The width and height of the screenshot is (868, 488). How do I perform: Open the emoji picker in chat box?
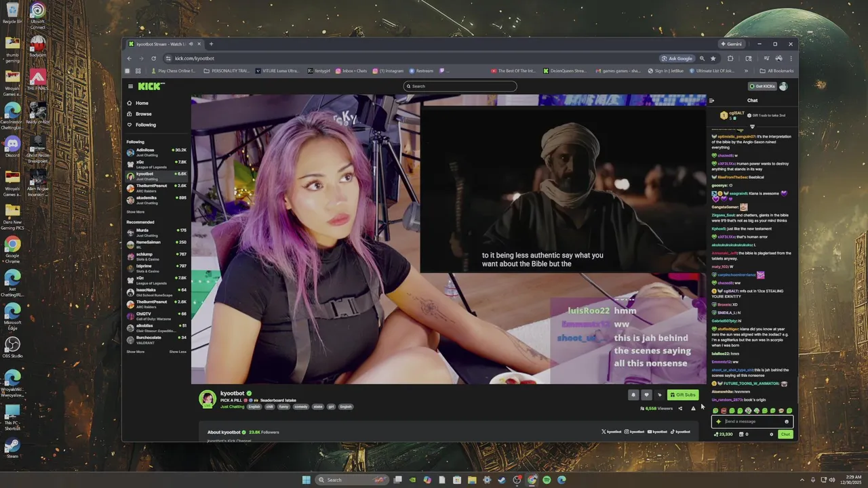click(787, 422)
